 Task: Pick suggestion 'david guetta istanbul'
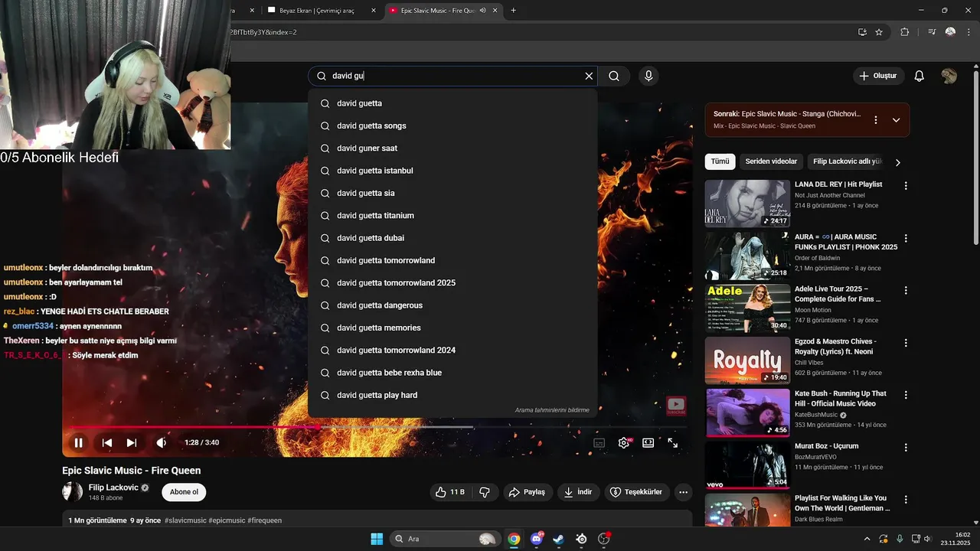(x=452, y=171)
